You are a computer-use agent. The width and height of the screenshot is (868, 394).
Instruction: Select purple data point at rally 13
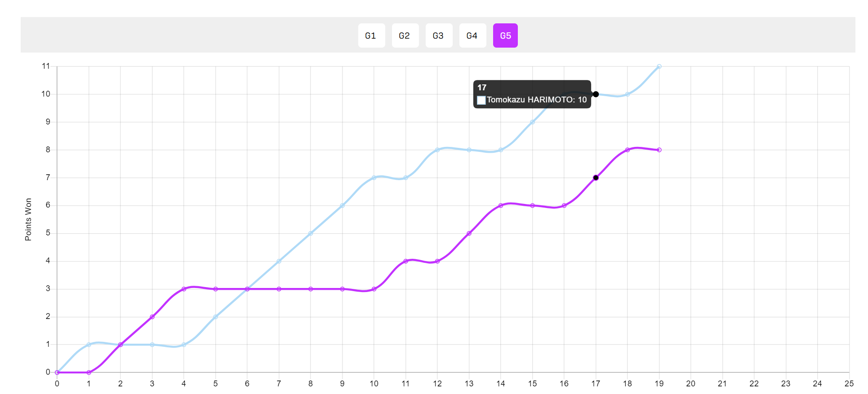tap(469, 234)
